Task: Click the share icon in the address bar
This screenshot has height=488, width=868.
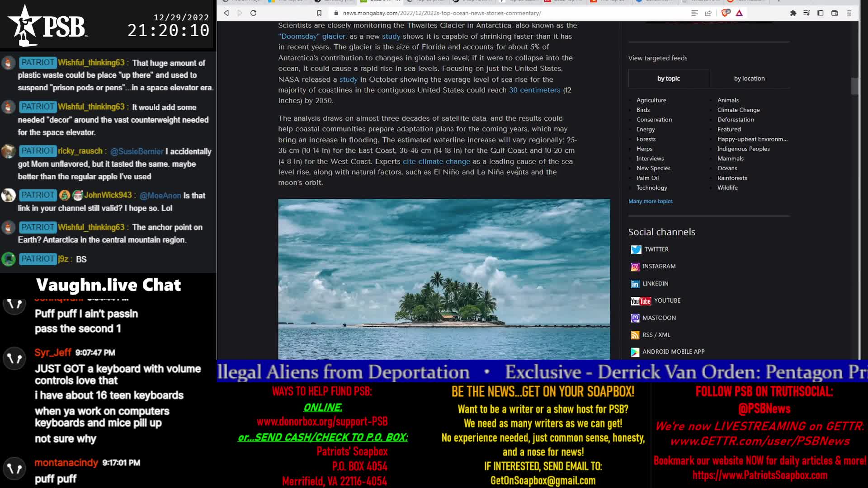Action: pos(708,13)
